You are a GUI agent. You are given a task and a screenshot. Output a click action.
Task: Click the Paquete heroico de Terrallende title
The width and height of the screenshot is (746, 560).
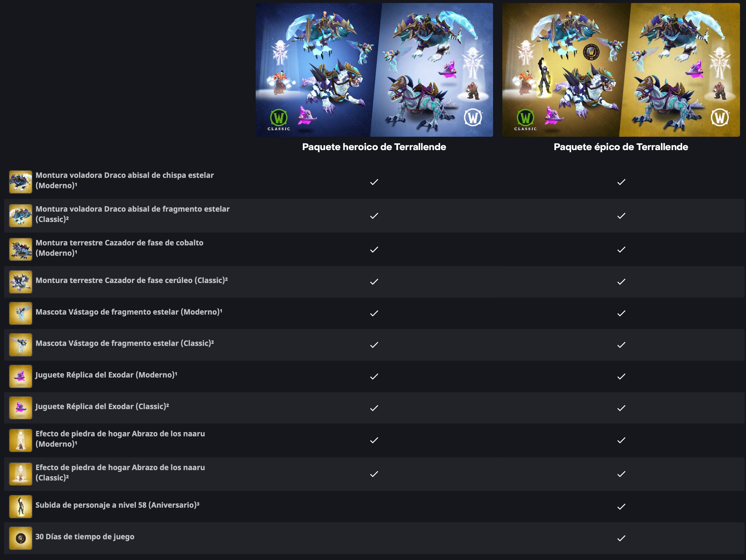click(x=374, y=147)
